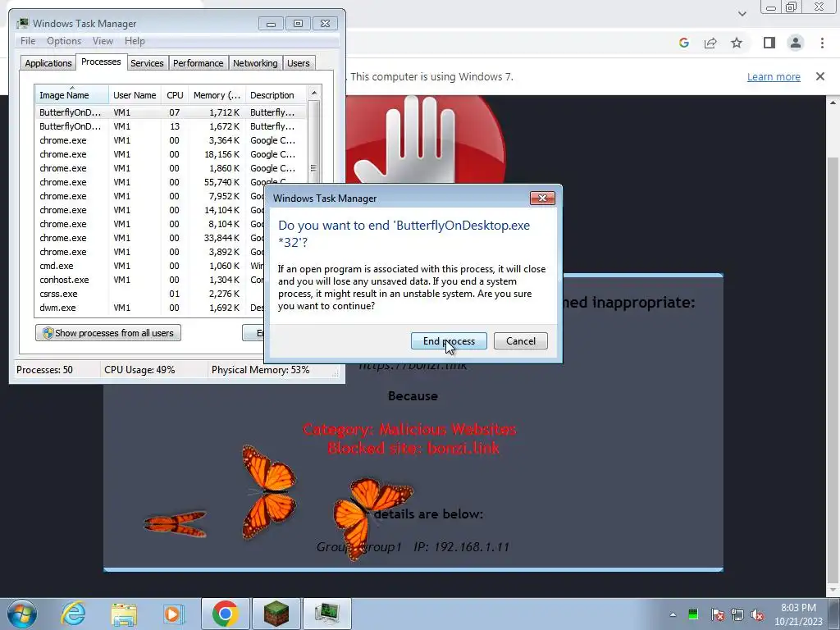Viewport: 840px width, 630px height.
Task: Sort processes by Memory column
Action: point(217,95)
